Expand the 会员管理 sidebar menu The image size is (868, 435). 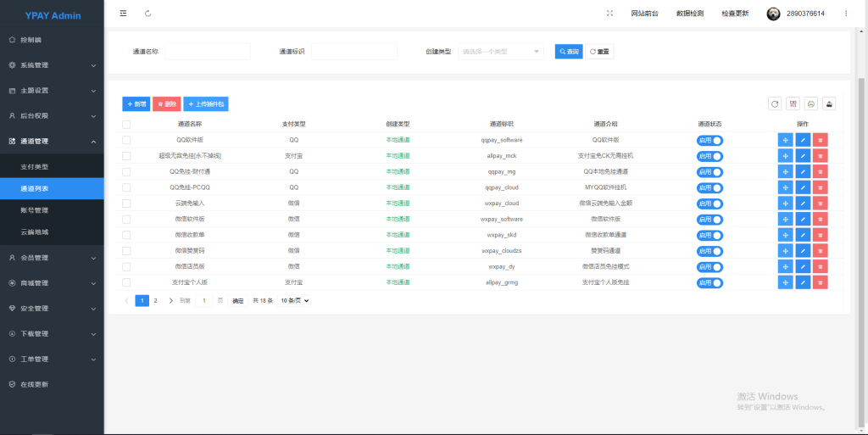pyautogui.click(x=52, y=258)
